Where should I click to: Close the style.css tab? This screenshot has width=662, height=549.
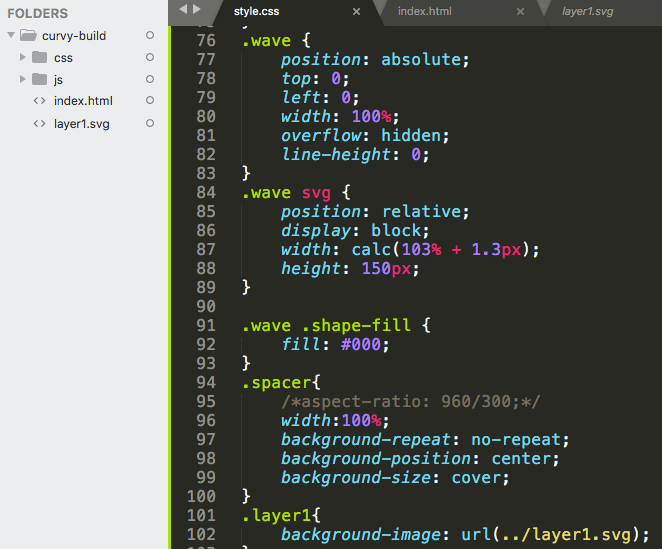pyautogui.click(x=356, y=12)
